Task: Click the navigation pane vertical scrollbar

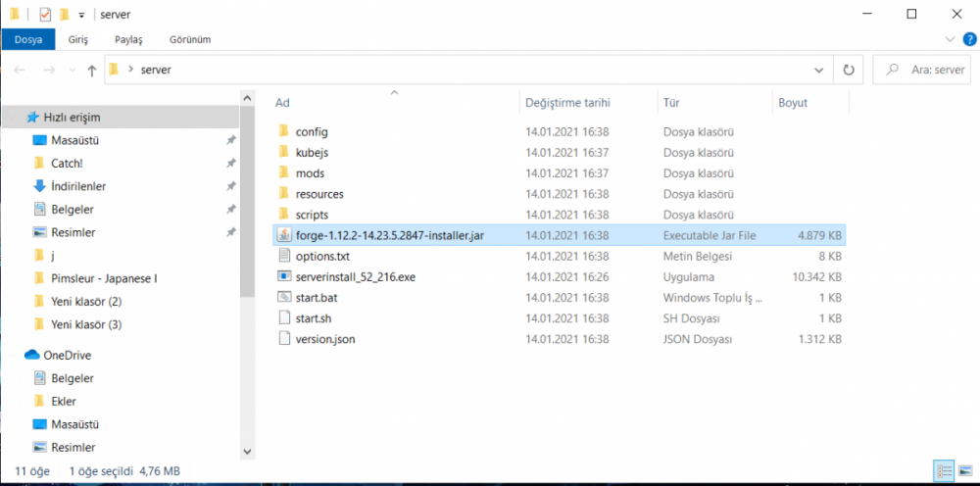Action: [246, 274]
